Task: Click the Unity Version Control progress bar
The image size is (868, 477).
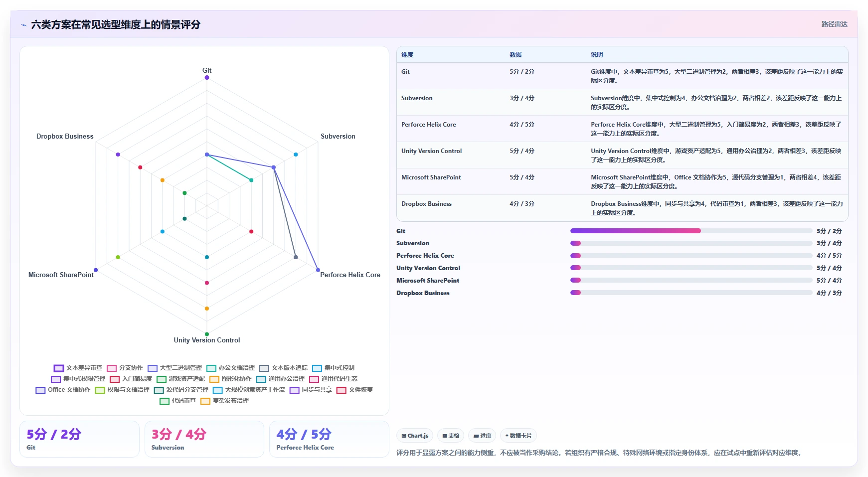Action: (x=691, y=268)
